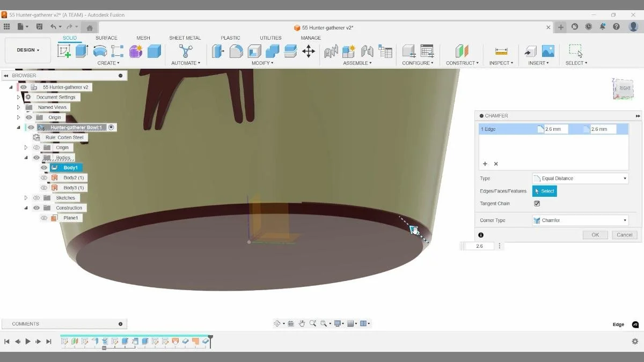Click the 2.6 chamfer distance input field
This screenshot has height=362, width=644.
click(479, 246)
